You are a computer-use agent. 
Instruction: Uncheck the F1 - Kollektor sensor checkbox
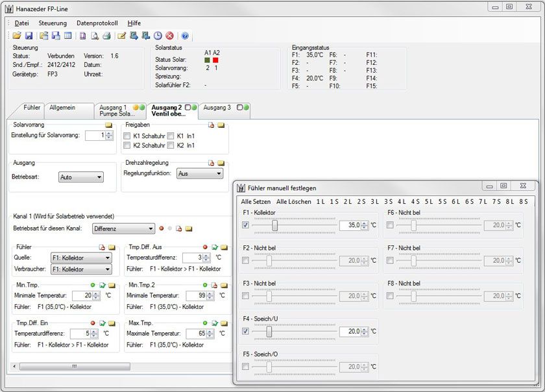click(x=245, y=225)
